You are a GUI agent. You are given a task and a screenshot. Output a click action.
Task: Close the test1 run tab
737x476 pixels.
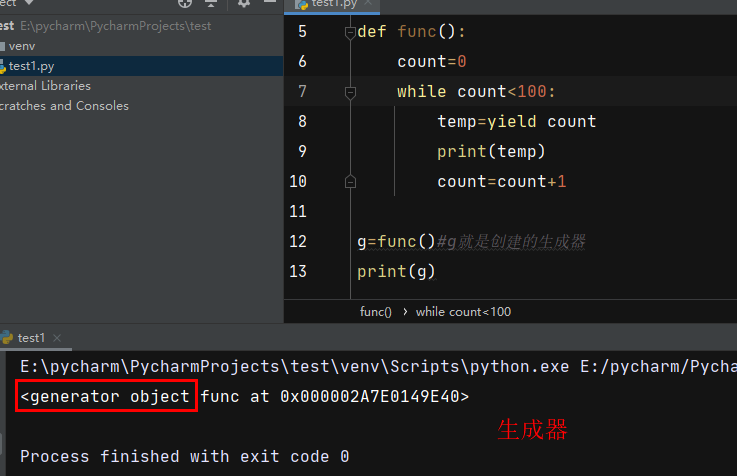pyautogui.click(x=57, y=338)
